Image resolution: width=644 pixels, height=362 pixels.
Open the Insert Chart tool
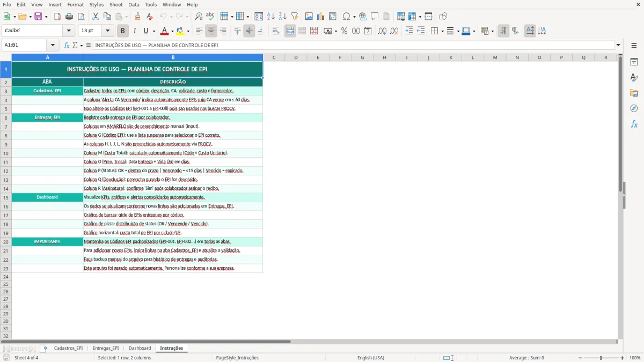[x=320, y=16]
